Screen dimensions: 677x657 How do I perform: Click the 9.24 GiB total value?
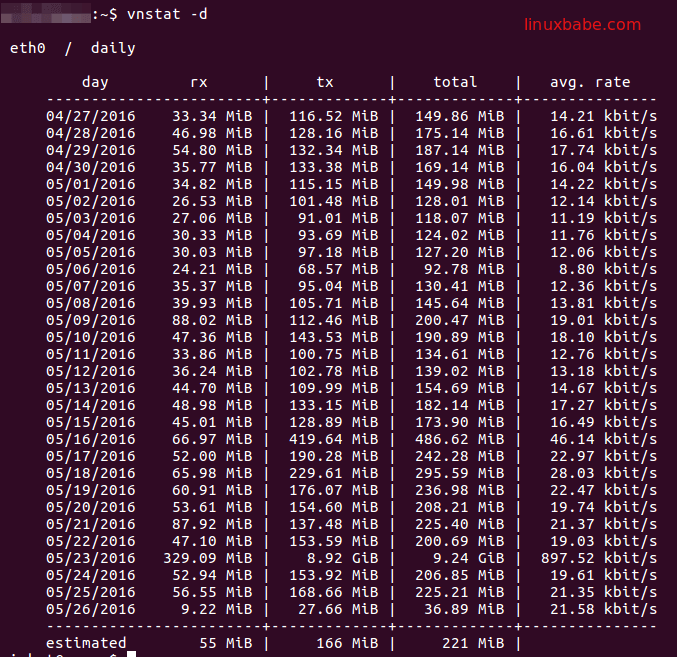point(463,558)
